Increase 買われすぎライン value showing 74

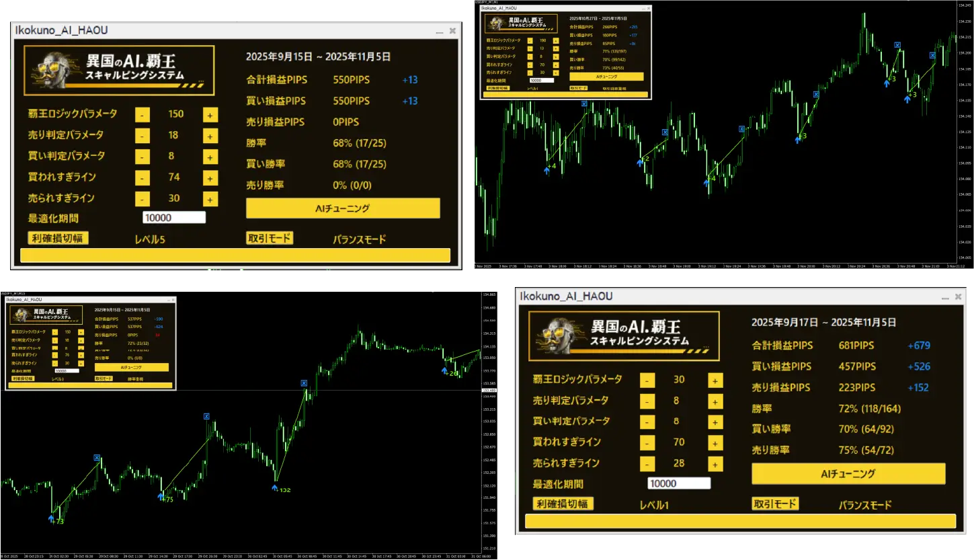coord(210,178)
